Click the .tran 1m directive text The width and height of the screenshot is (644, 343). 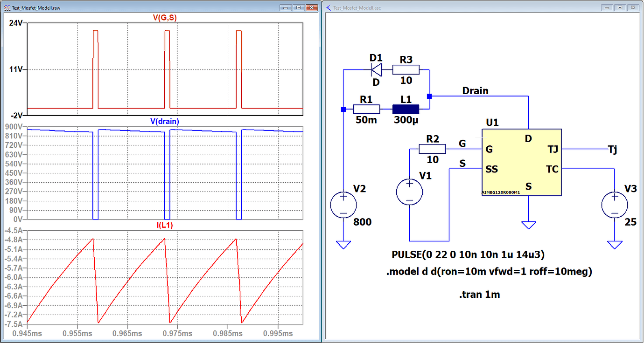[478, 295]
